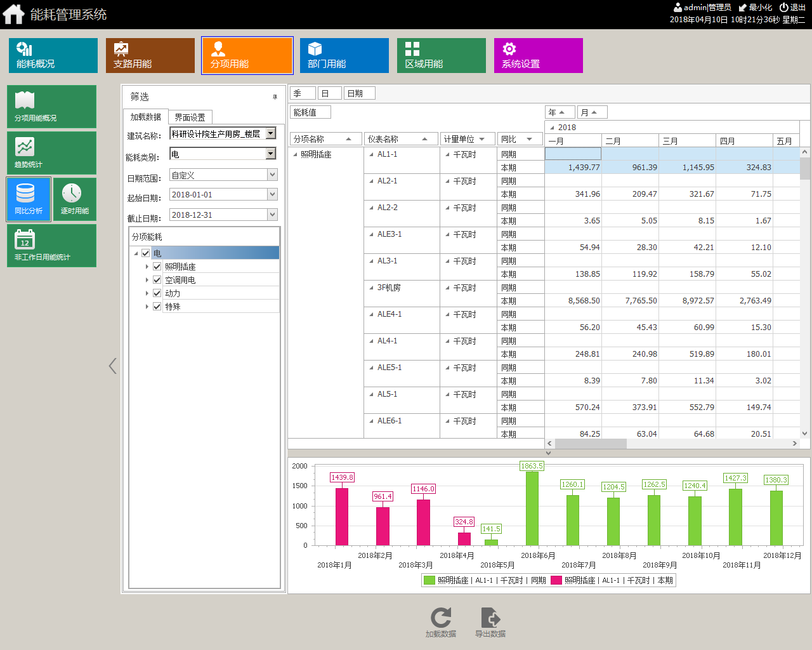Select 趋势统计 in the sidebar

coord(51,153)
